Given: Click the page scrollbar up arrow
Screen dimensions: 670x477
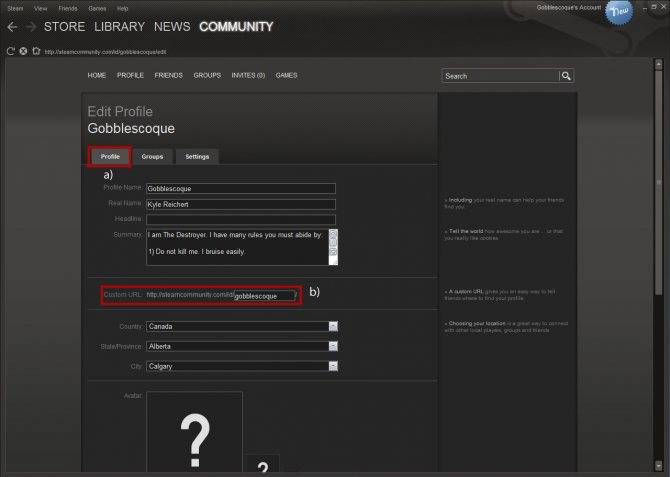Looking at the screenshot, I should [x=658, y=65].
